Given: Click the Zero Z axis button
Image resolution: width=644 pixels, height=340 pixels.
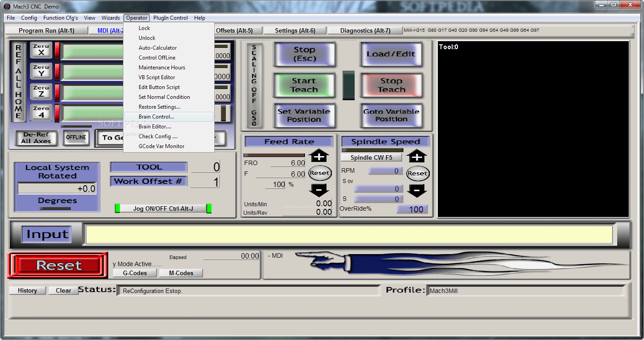Looking at the screenshot, I should tap(41, 92).
